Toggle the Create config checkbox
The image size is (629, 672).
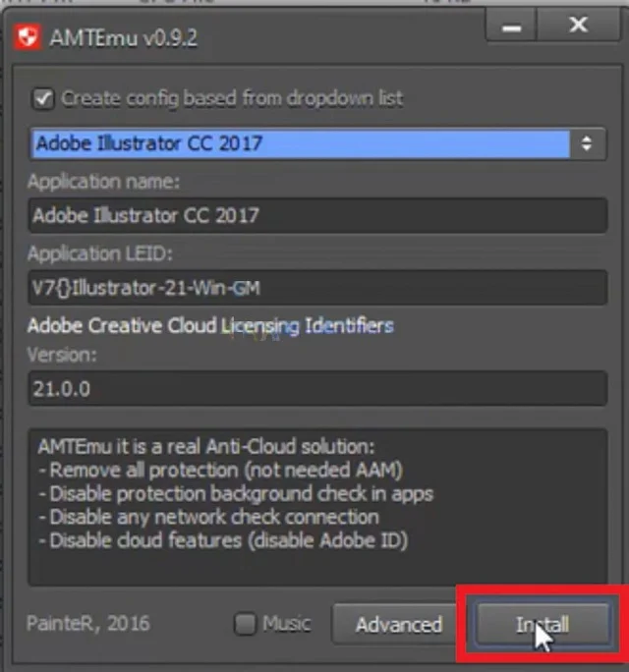click(x=42, y=98)
